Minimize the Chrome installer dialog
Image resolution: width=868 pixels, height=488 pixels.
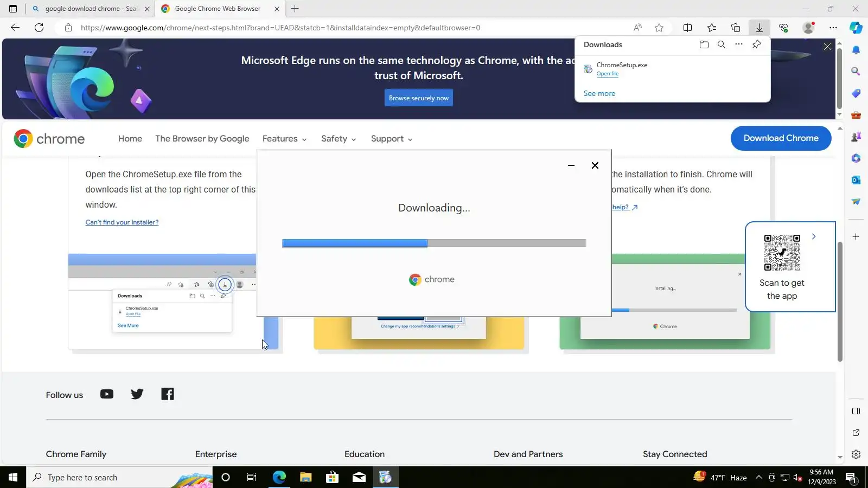point(571,165)
